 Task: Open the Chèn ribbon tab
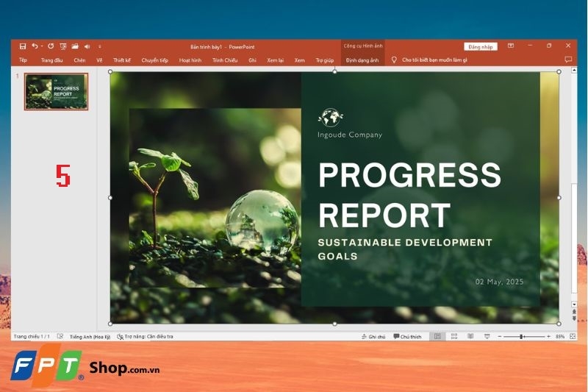[79, 60]
